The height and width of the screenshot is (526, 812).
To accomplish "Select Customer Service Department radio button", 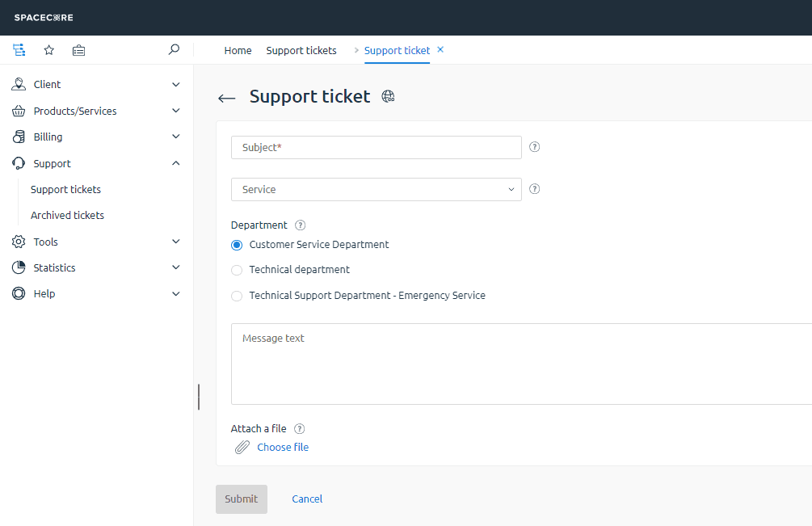I will [x=237, y=245].
